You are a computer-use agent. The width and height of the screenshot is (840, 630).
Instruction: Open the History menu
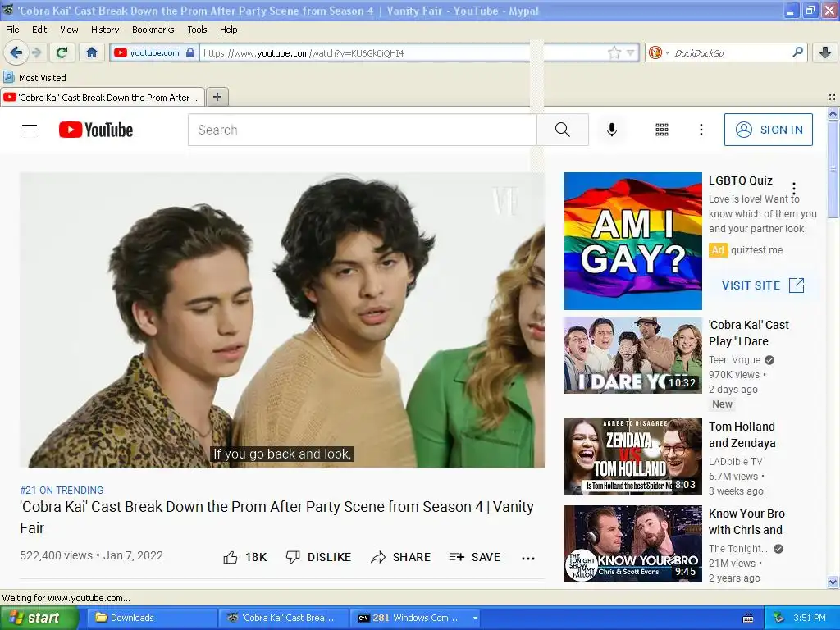click(x=104, y=30)
